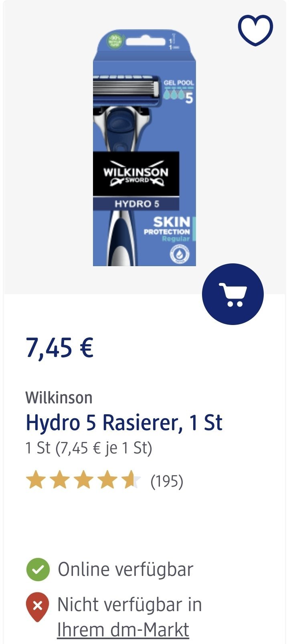The width and height of the screenshot is (291, 644).
Task: Tap the red store unavailable pin icon
Action: coord(37,606)
